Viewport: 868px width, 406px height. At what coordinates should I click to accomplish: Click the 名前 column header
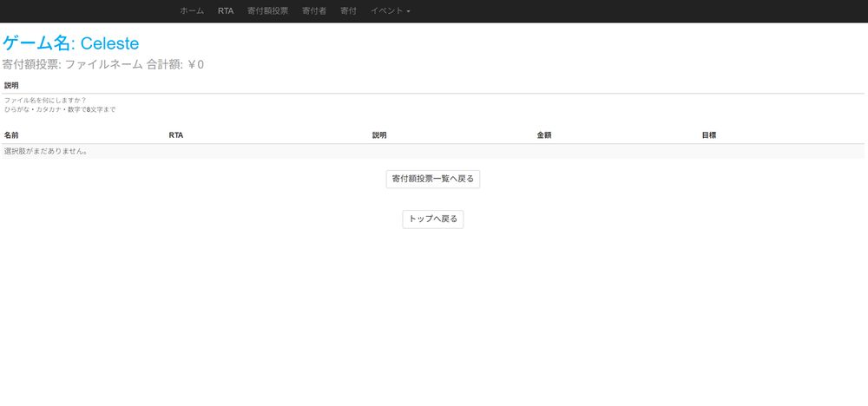(x=11, y=135)
